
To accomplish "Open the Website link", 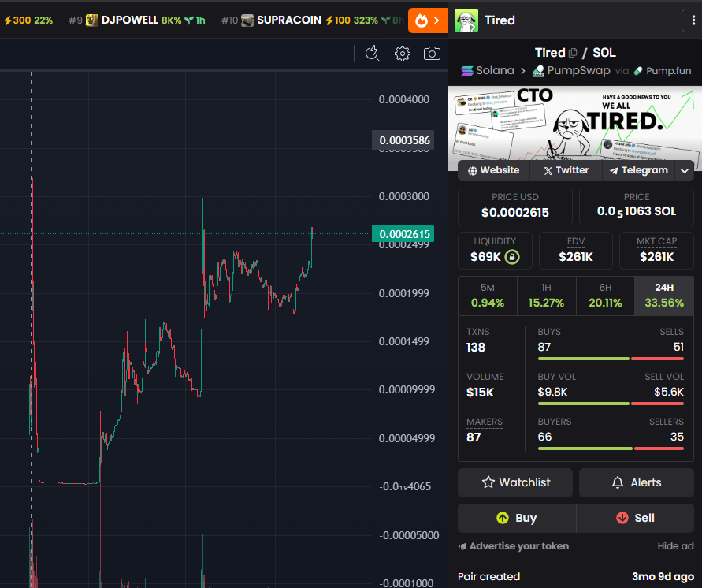I will tap(494, 170).
